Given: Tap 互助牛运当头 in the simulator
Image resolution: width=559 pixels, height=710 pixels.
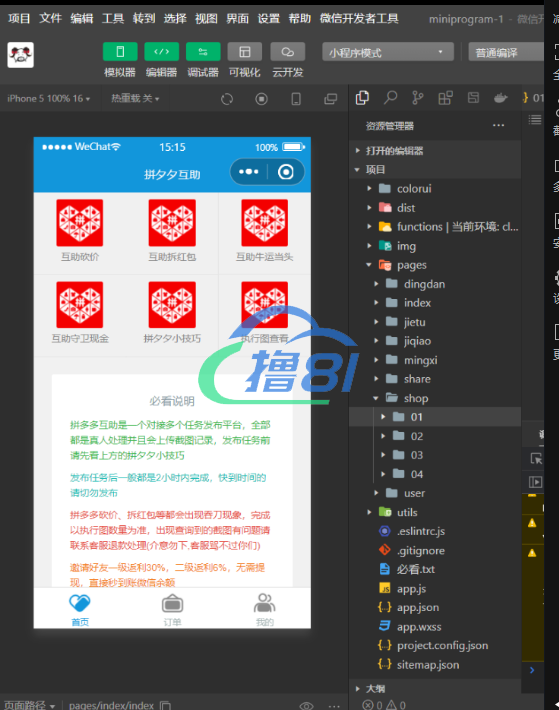Looking at the screenshot, I should point(264,231).
